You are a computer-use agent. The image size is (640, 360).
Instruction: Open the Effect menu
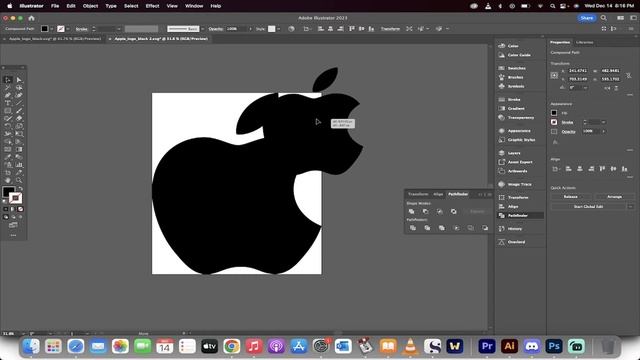tap(152, 6)
